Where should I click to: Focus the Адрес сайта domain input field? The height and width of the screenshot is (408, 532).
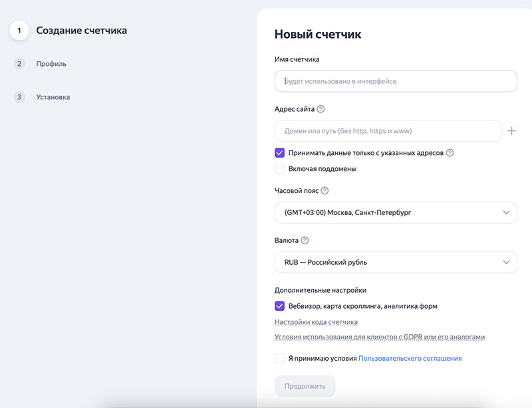click(388, 131)
